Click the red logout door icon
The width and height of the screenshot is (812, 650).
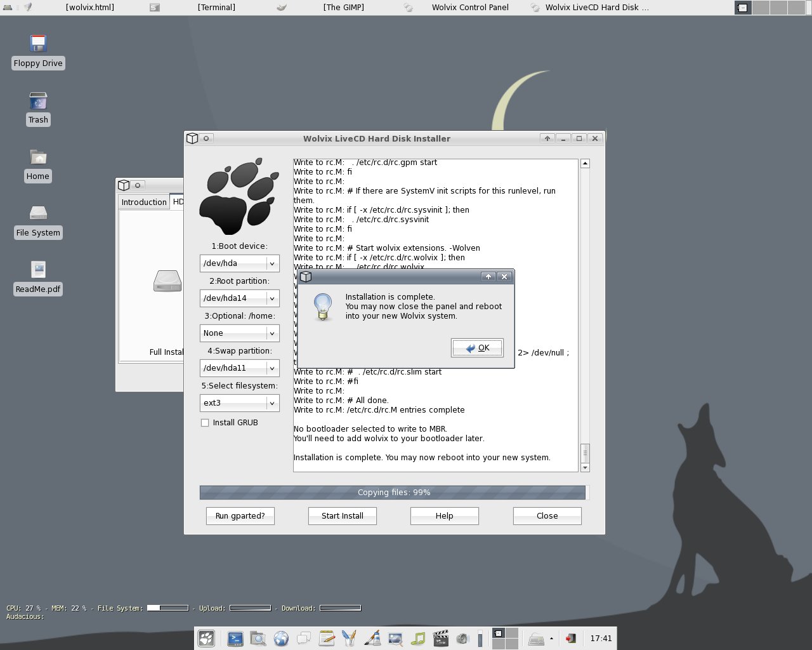pos(571,639)
